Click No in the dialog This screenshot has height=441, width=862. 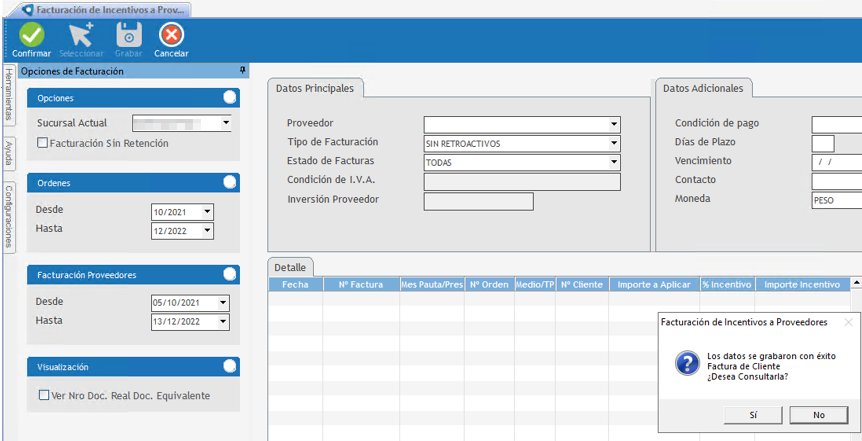(x=819, y=415)
